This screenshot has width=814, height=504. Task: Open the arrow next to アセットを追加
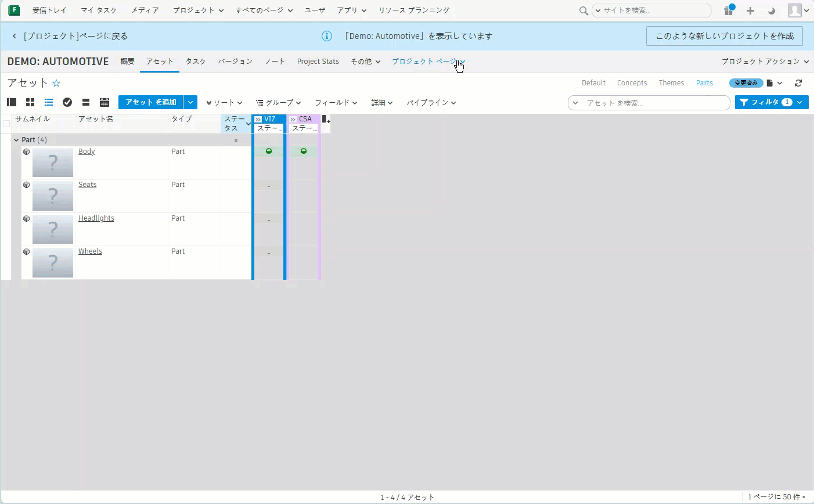(x=190, y=102)
